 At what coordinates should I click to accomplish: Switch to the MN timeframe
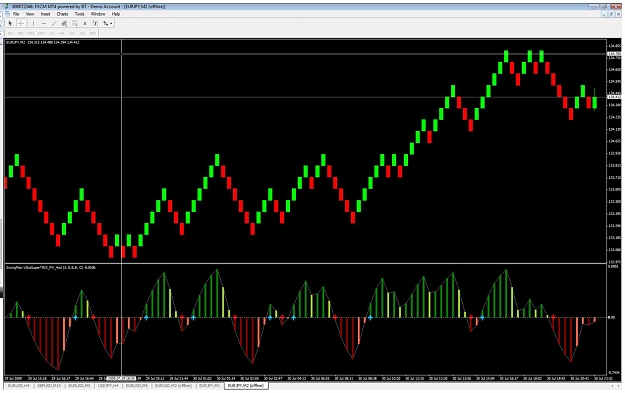point(93,33)
